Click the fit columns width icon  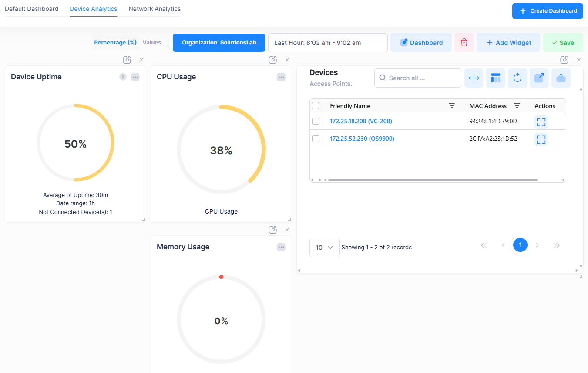click(474, 78)
